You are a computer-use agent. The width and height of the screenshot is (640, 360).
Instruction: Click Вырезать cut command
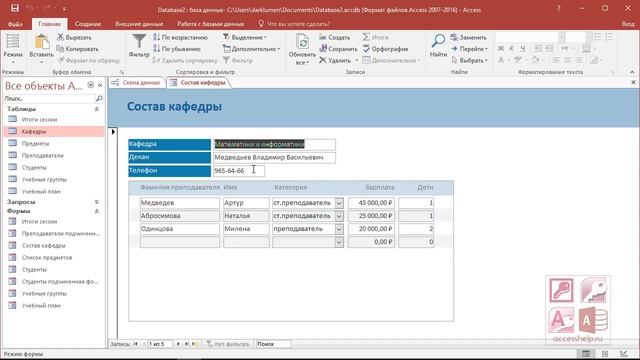74,37
